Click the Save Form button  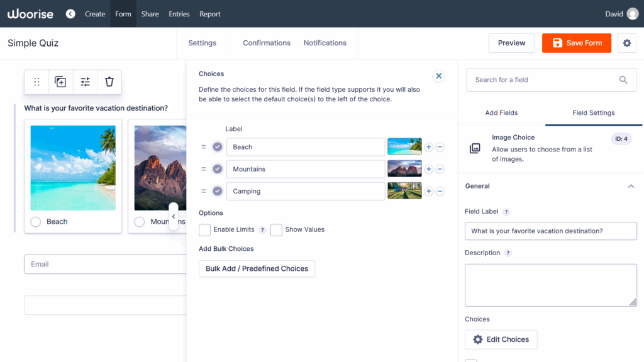[576, 43]
